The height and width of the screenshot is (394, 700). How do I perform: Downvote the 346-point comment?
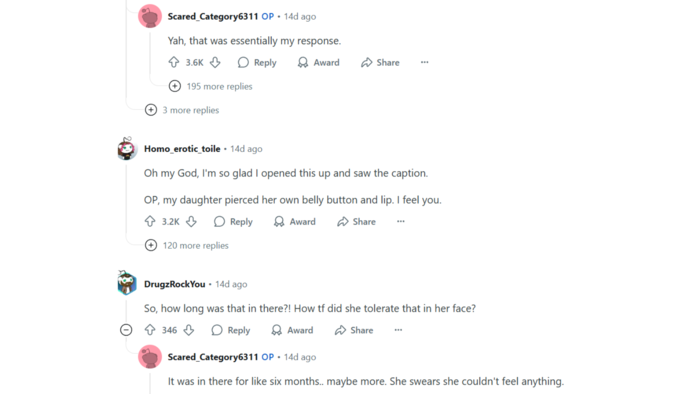(x=189, y=330)
